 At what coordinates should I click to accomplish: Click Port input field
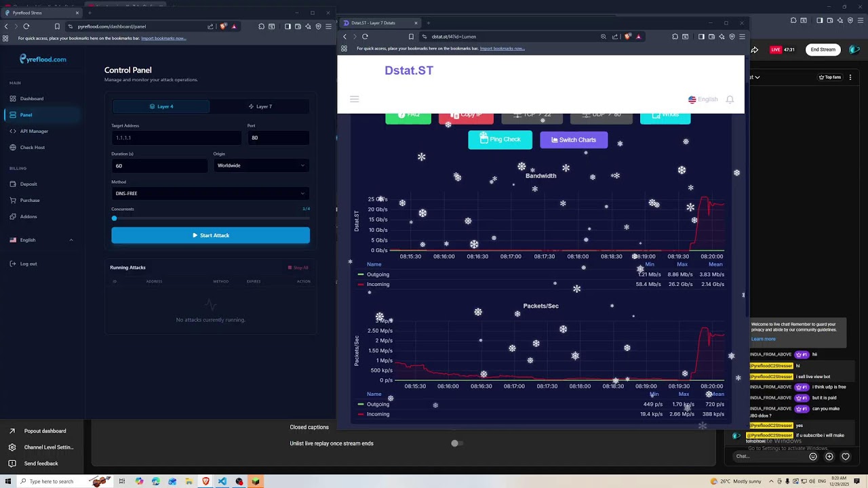279,138
